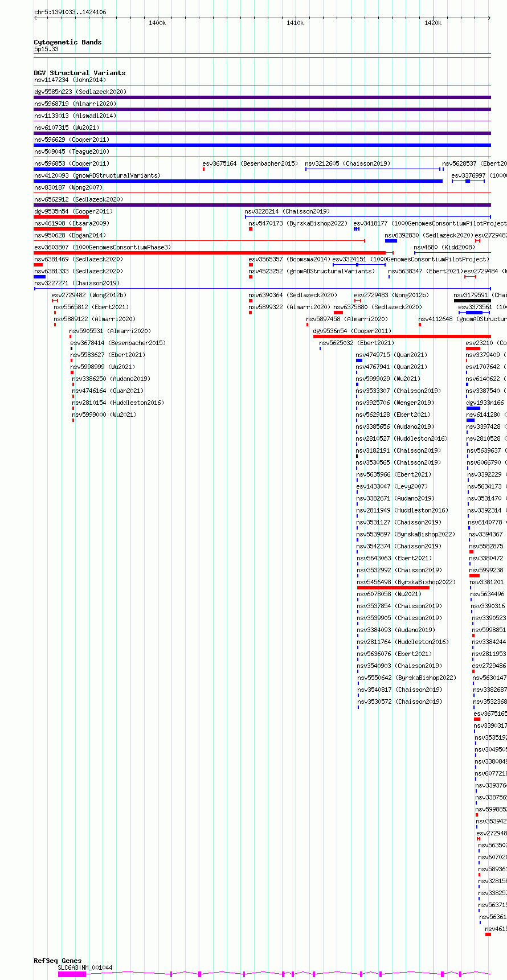Click the magenta SLC6A3 first exon block
This screenshot has width=507, height=980.
pyautogui.click(x=72, y=974)
